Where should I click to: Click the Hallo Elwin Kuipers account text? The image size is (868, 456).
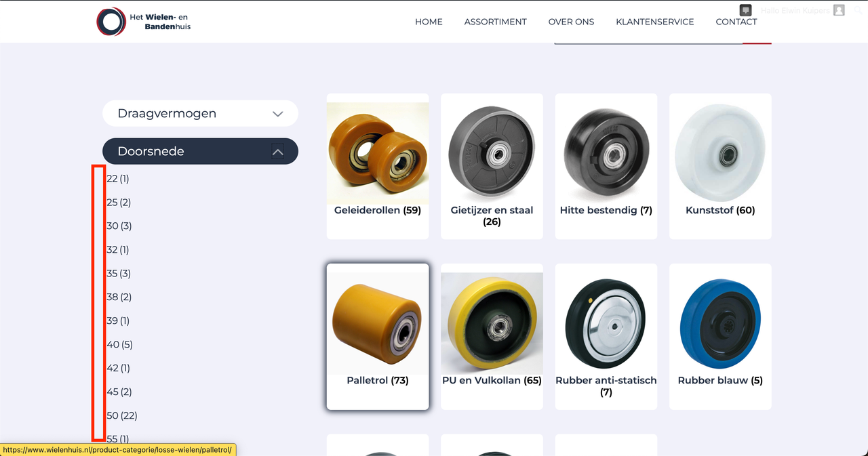click(795, 11)
